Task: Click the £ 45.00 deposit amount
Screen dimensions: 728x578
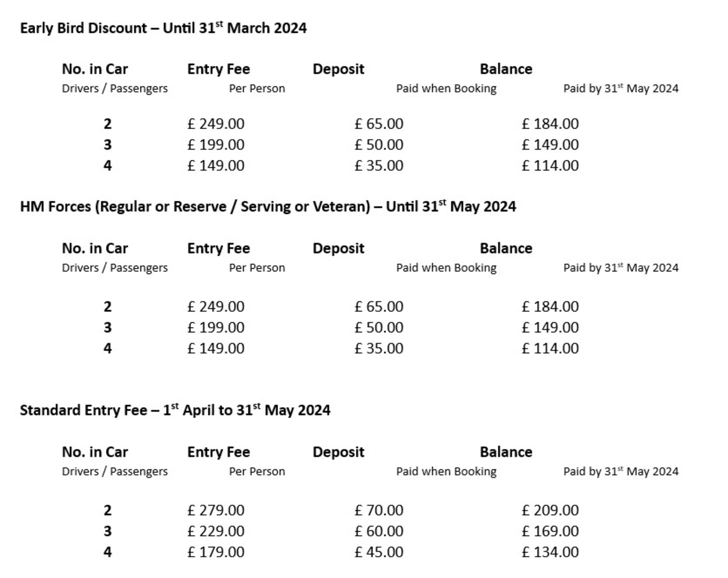Action: pyautogui.click(x=379, y=552)
